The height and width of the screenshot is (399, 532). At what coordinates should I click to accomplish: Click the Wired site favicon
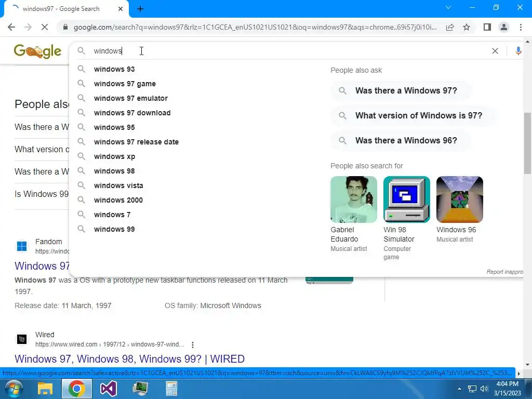pos(22,339)
